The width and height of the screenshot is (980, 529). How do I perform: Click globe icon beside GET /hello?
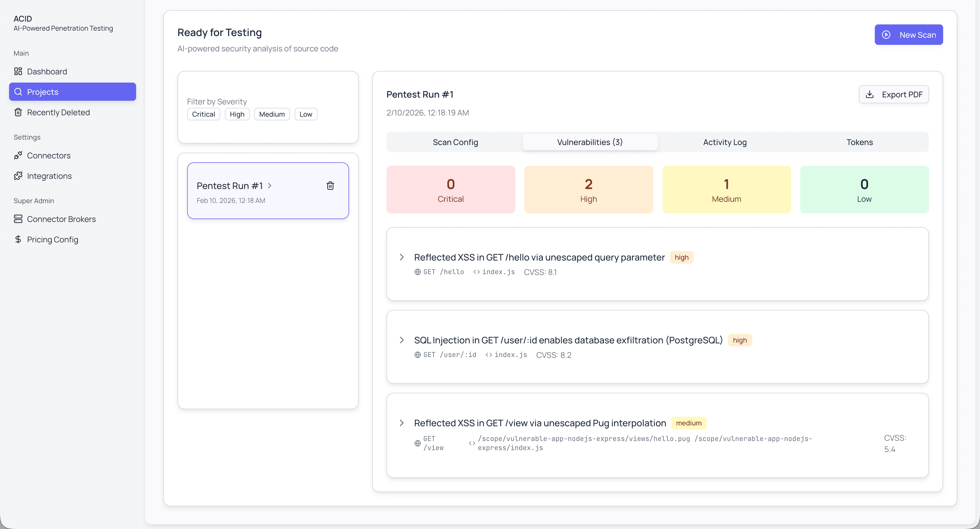pos(417,272)
